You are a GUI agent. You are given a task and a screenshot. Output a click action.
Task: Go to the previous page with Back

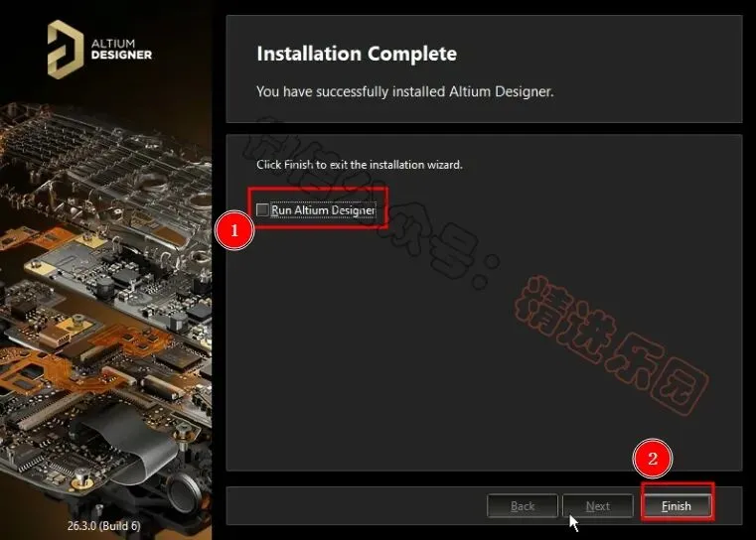point(523,506)
